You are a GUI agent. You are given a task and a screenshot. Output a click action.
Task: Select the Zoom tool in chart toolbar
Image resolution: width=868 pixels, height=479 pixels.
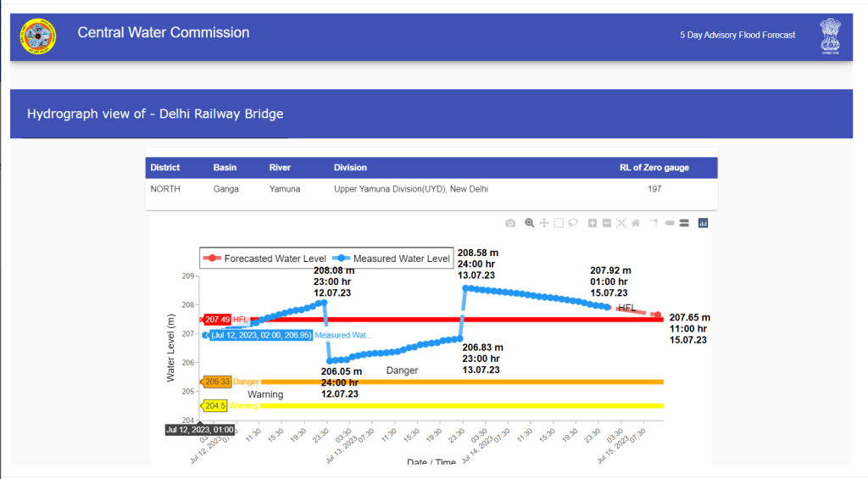tap(530, 223)
